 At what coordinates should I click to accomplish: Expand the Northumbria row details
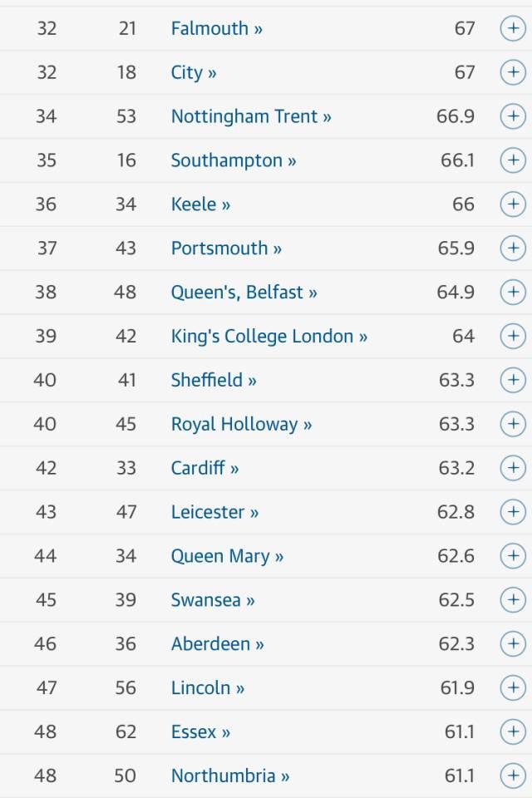(x=512, y=776)
